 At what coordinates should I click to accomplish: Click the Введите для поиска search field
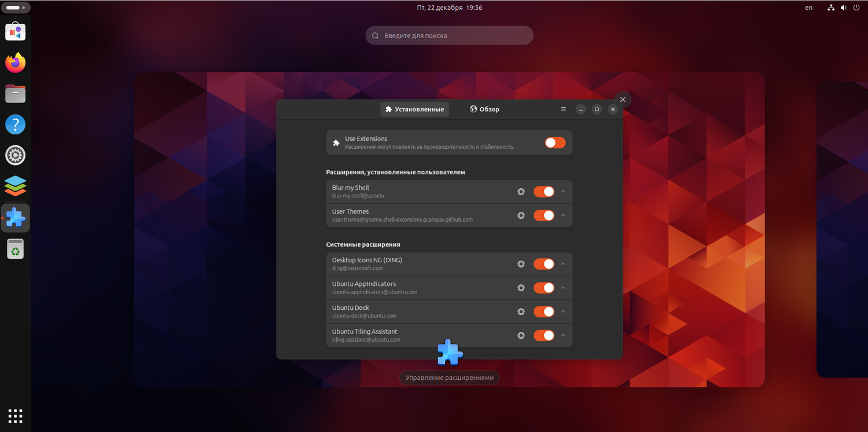(x=450, y=35)
